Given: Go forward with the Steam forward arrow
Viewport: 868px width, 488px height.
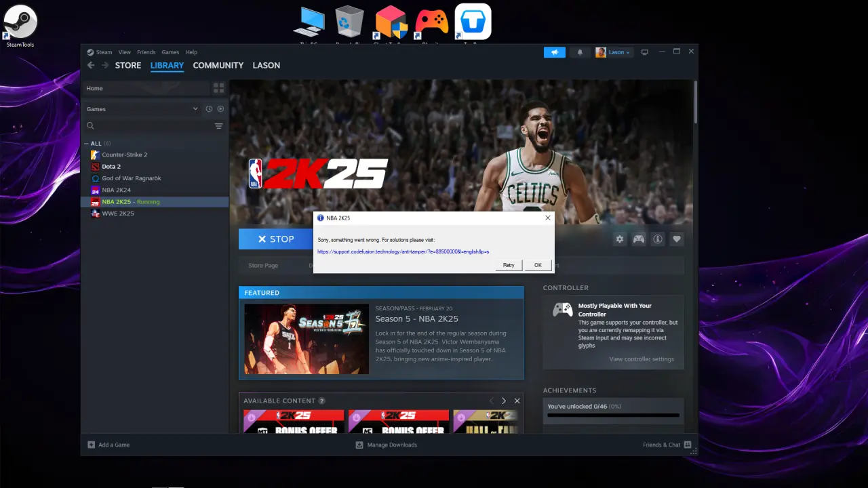Looking at the screenshot, I should [105, 65].
